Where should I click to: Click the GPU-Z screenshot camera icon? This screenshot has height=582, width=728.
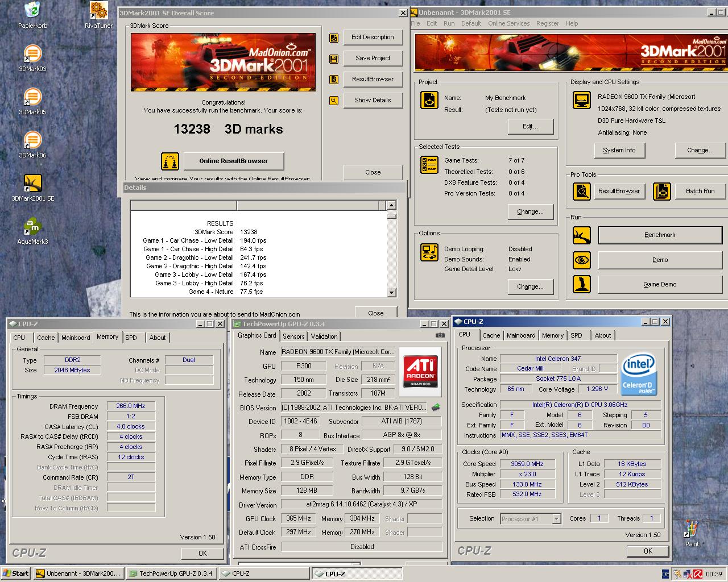[440, 335]
